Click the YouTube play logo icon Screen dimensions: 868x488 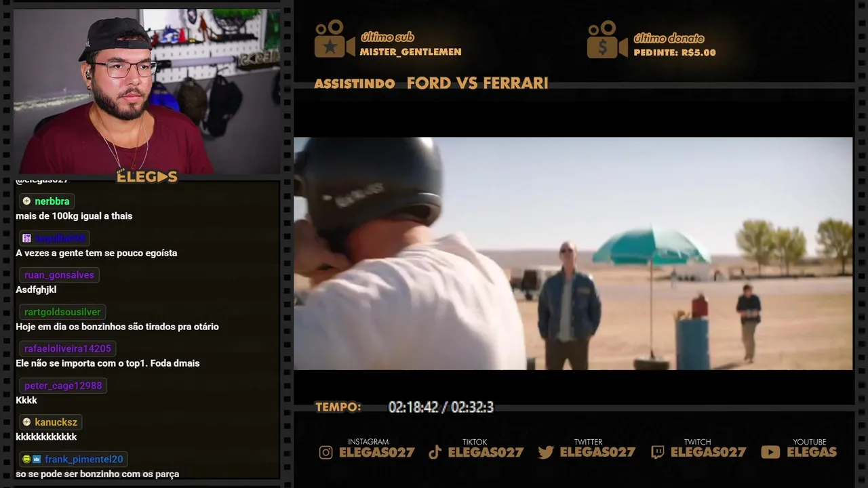tap(770, 452)
